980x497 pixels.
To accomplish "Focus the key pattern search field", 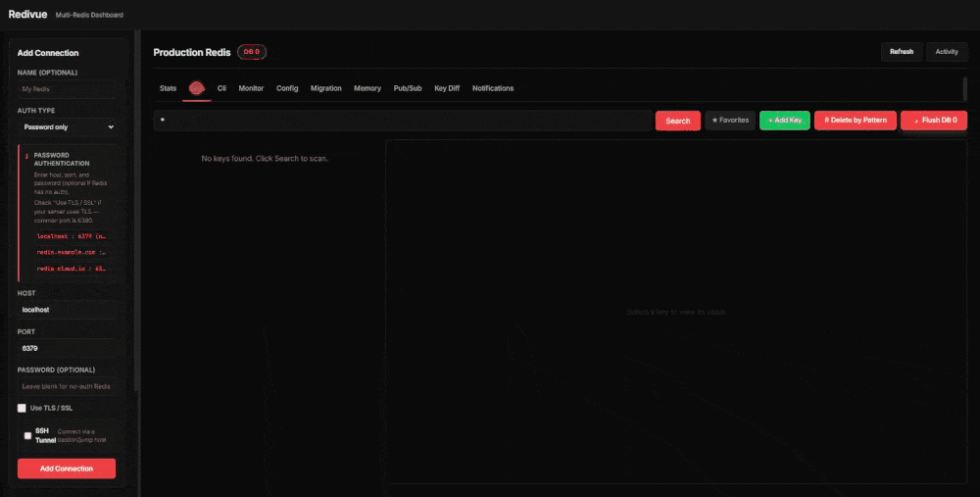I will coord(403,120).
